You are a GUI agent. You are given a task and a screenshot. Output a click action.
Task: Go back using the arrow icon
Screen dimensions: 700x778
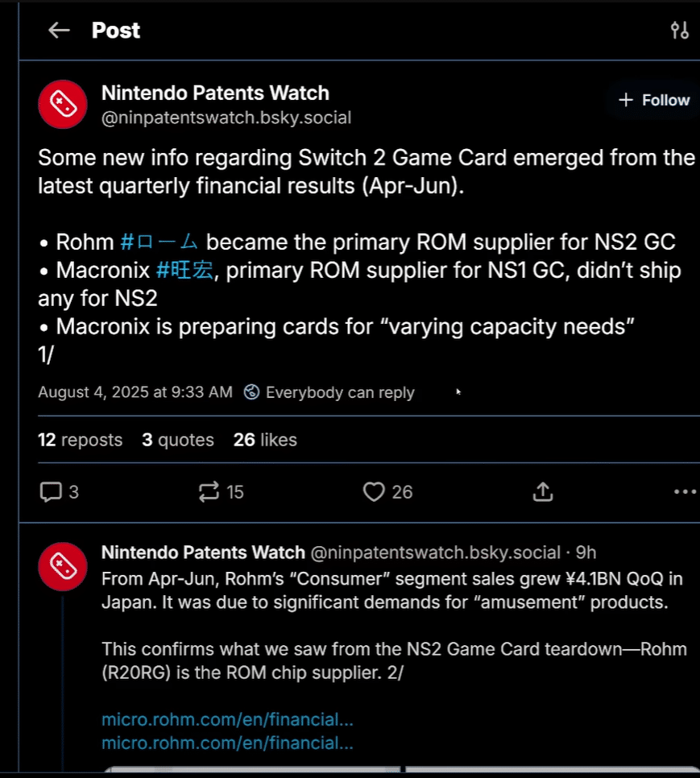59,31
